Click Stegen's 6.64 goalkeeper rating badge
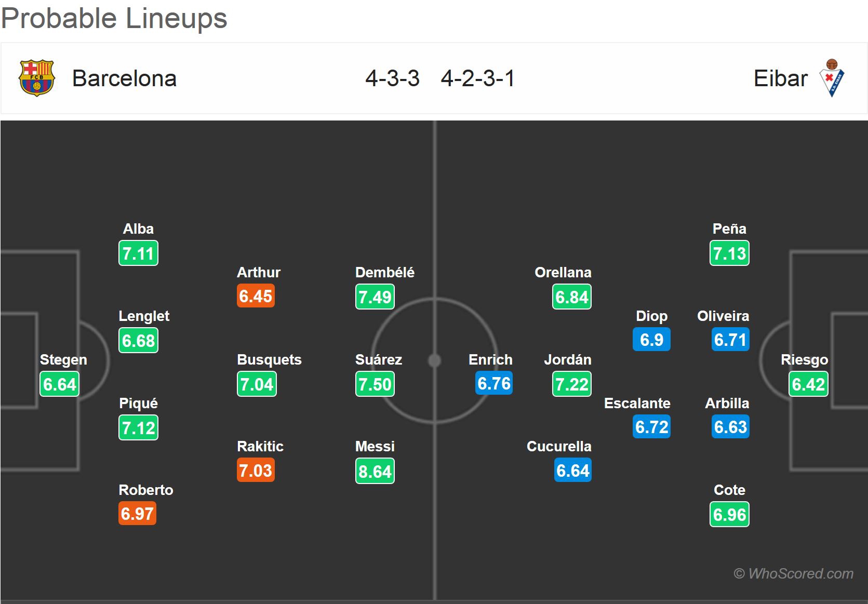868x604 pixels. [60, 384]
